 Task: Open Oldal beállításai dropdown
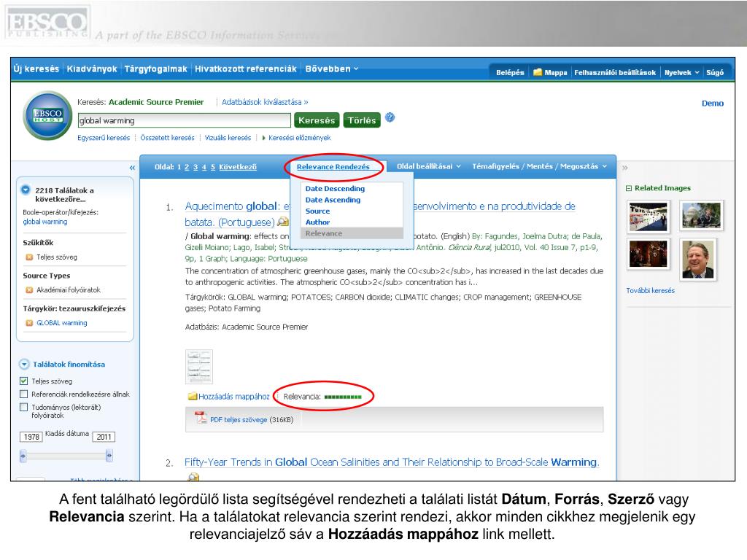point(429,166)
